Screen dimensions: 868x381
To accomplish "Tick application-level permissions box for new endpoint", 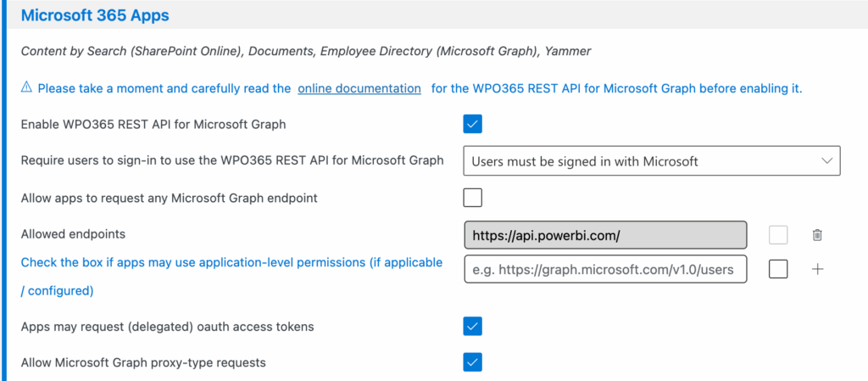I will pos(778,269).
